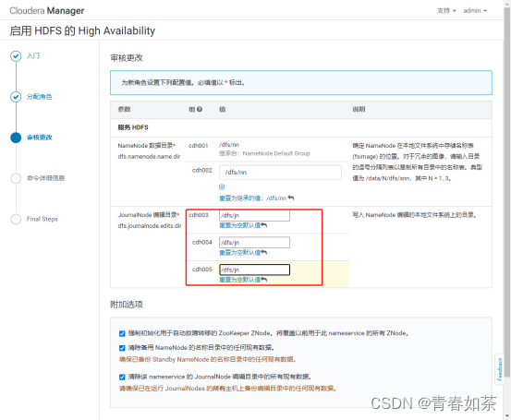
Task: Reset cdh004 to empty default value
Action: click(x=243, y=253)
